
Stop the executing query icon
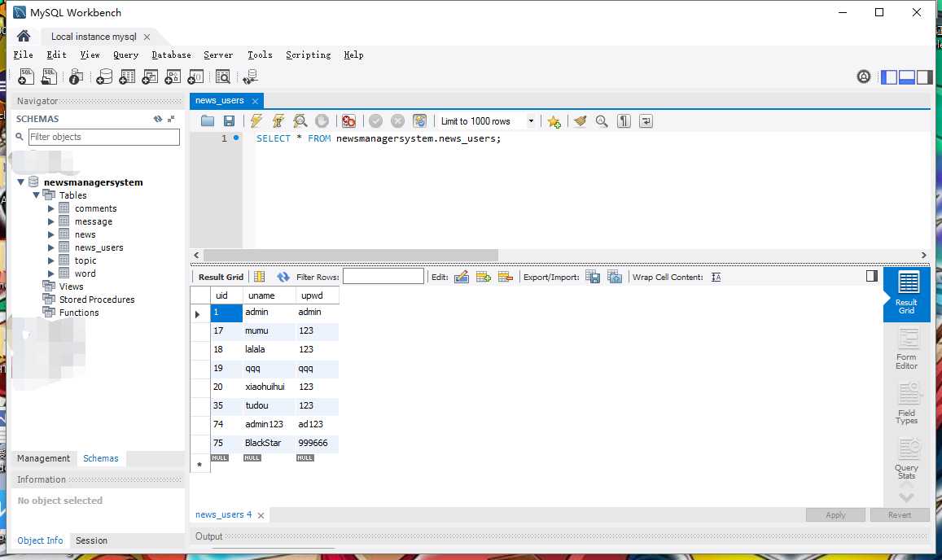pyautogui.click(x=322, y=120)
